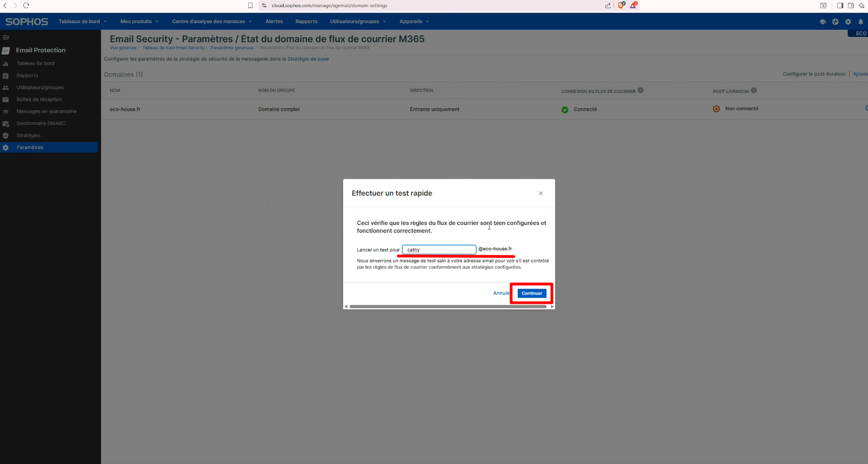This screenshot has width=868, height=464.
Task: Click the SOPHOS logo
Action: 26,22
